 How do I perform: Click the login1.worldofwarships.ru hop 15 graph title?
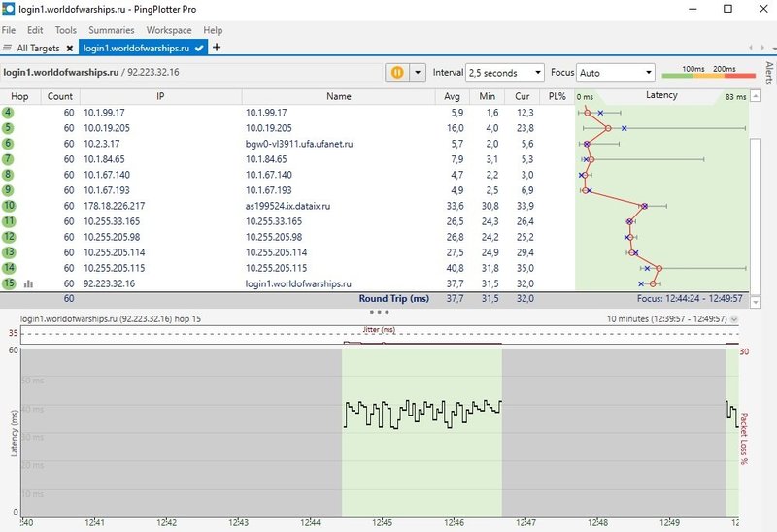[x=111, y=319]
